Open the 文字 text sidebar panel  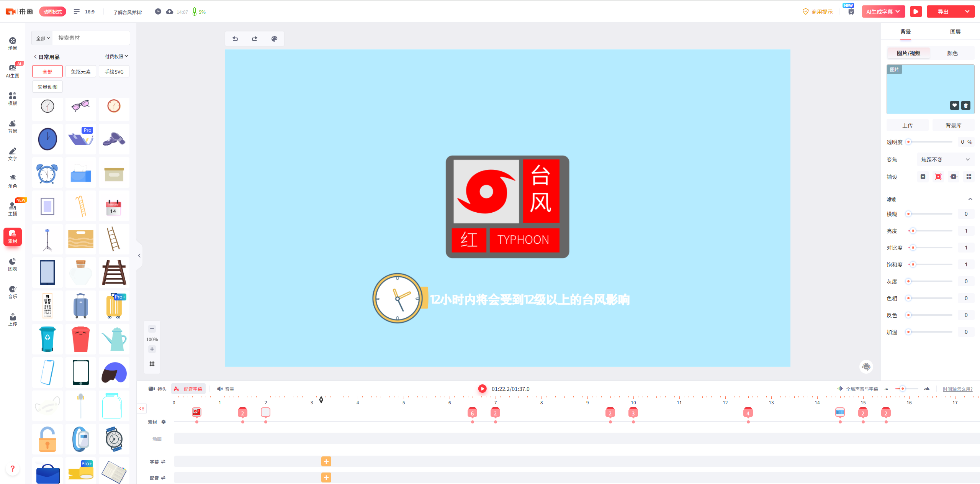point(13,154)
